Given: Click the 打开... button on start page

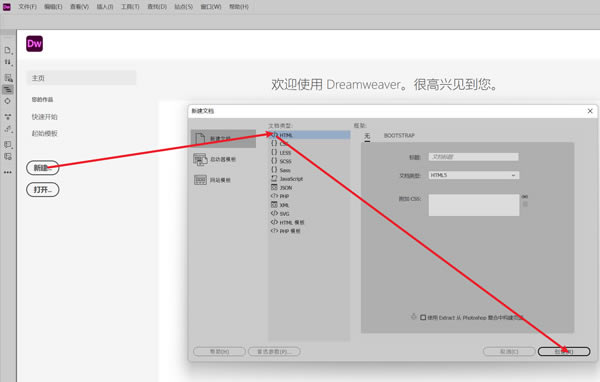Looking at the screenshot, I should coord(42,189).
